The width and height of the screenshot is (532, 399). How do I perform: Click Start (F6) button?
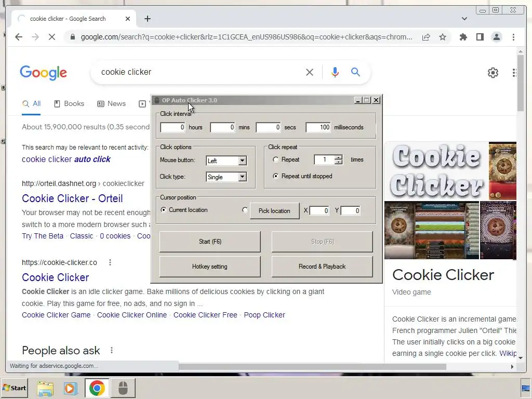click(210, 242)
